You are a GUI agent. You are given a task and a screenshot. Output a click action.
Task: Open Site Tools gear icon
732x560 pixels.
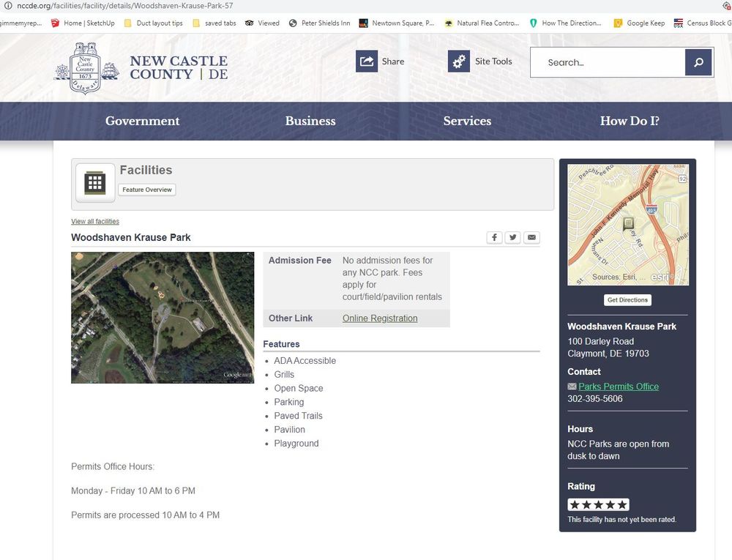coord(459,61)
